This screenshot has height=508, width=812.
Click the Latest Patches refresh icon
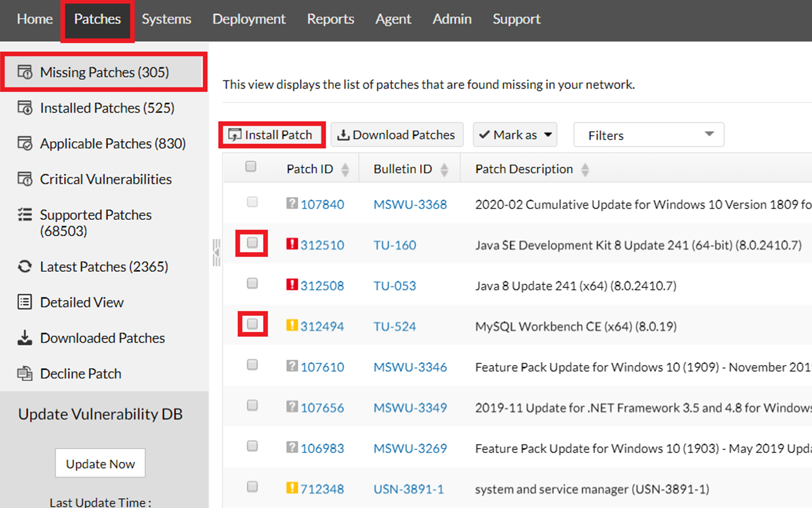point(24,266)
